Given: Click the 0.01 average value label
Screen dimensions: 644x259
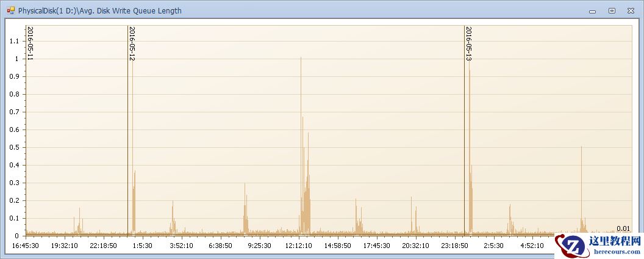Looking at the screenshot, I should 623,228.
